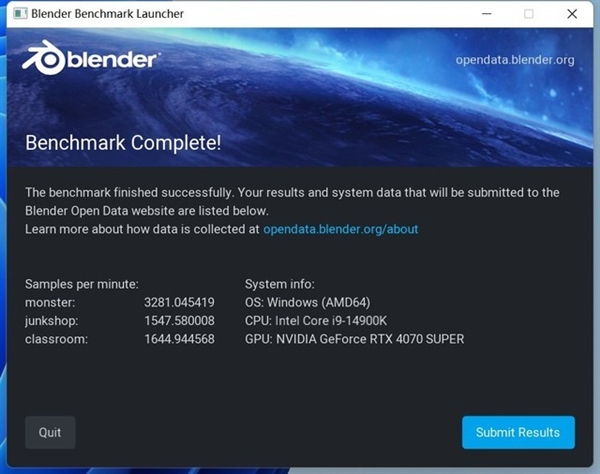The height and width of the screenshot is (474, 600).
Task: Click the classroom score value 1644.944568
Action: tap(179, 339)
